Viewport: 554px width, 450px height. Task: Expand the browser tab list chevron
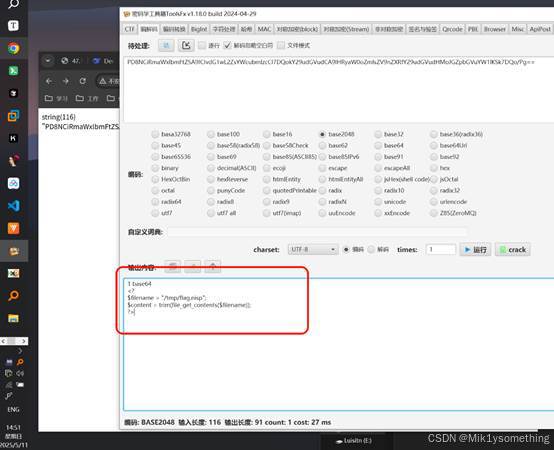point(48,61)
